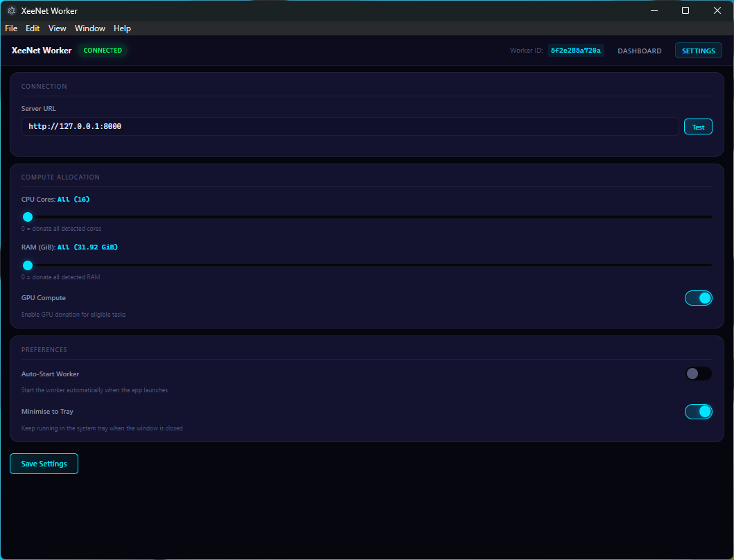
Task: Click the RAM (GiB) slider handle
Action: 28,265
